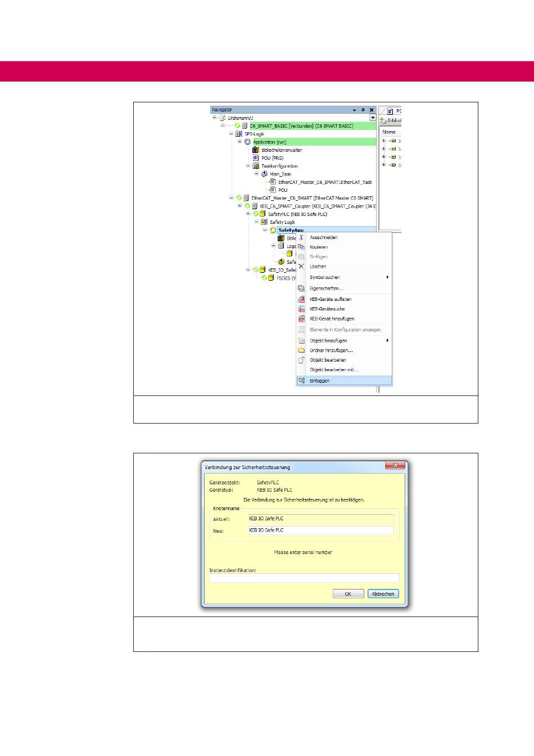The image size is (534, 756).
Task: Click the Application [run] gear icon
Action: click(x=247, y=142)
